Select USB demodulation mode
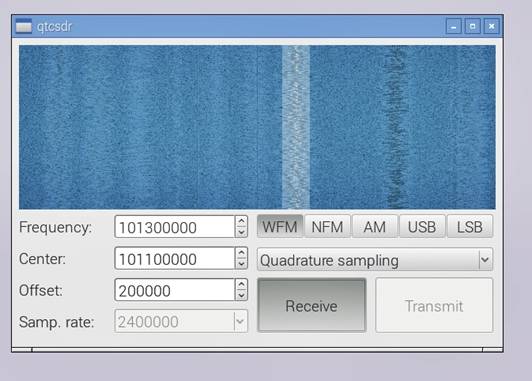This screenshot has height=381, width=532. [422, 226]
